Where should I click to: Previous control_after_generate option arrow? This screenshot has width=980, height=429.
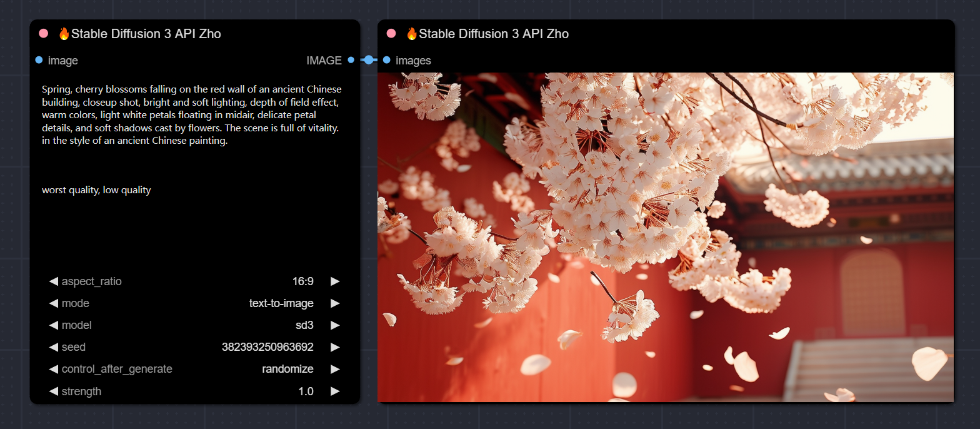[x=53, y=369]
